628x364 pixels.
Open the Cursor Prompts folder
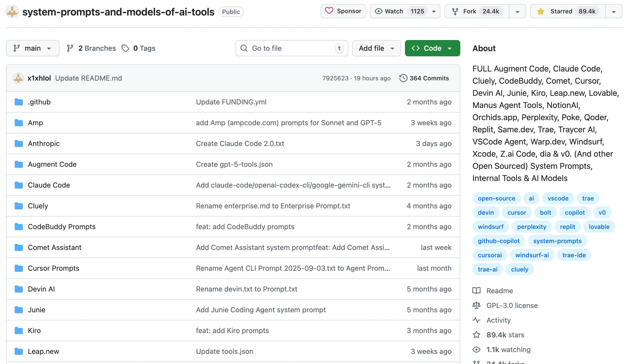53,268
